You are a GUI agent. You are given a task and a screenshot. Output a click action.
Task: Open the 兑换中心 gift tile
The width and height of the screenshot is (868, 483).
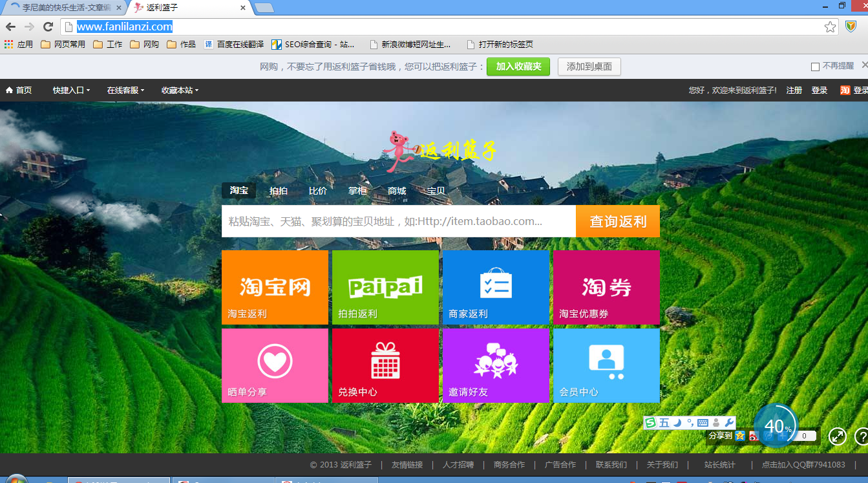point(385,365)
